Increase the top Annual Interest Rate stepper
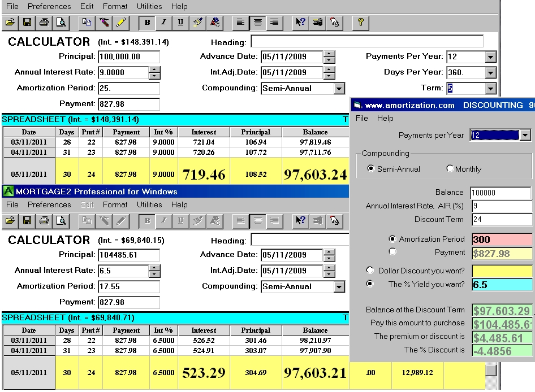 point(155,69)
